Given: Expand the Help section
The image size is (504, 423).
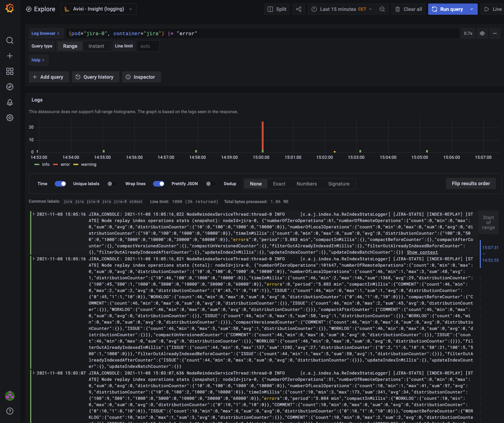Looking at the screenshot, I should coord(38,60).
